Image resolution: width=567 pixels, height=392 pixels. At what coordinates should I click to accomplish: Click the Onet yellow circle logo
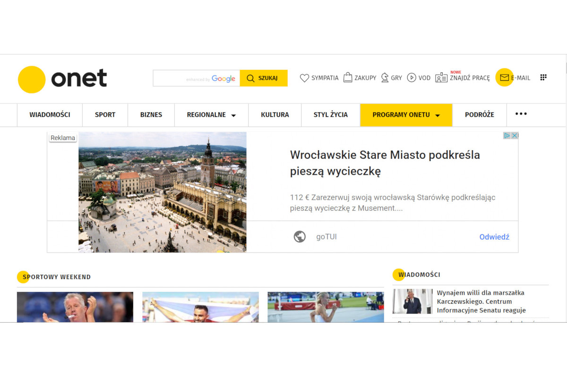point(32,79)
